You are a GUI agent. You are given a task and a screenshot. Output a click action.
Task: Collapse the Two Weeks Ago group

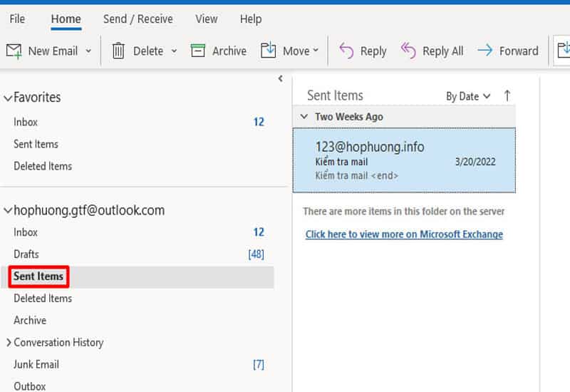coord(304,117)
